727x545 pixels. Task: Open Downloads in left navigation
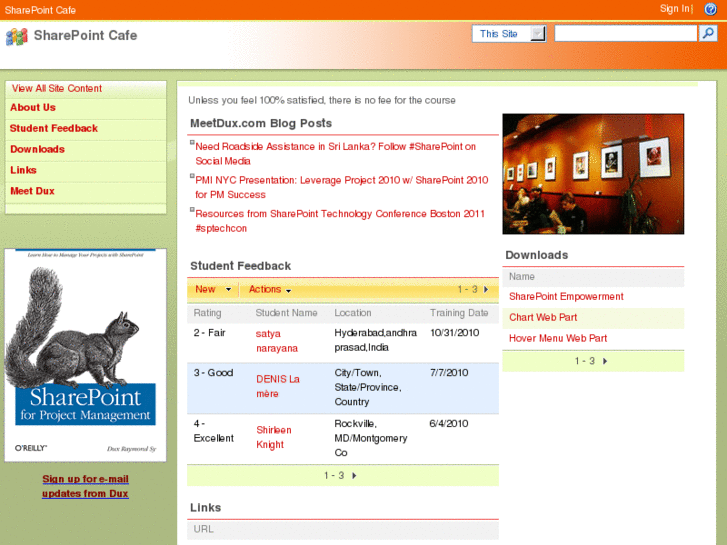38,149
